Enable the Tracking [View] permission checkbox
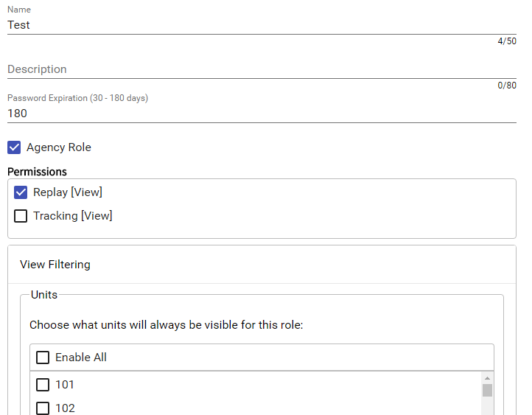Image resolution: width=532 pixels, height=415 pixels. coord(21,216)
